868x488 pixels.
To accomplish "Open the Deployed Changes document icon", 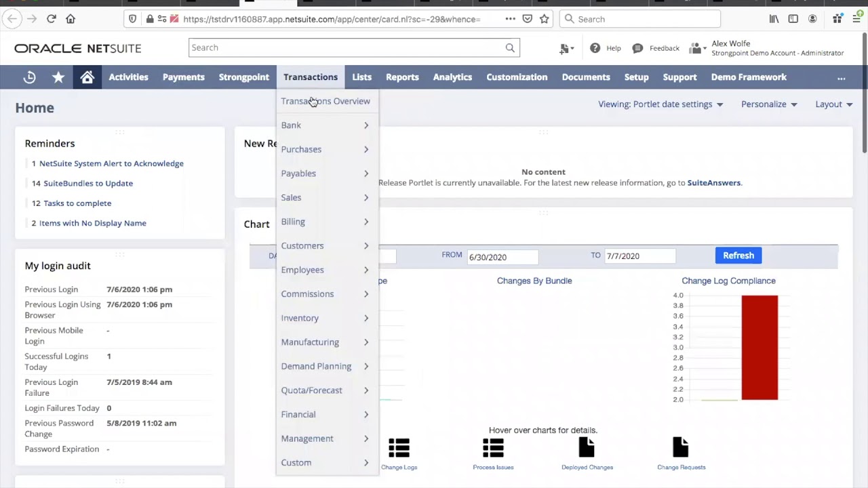I will point(587,448).
